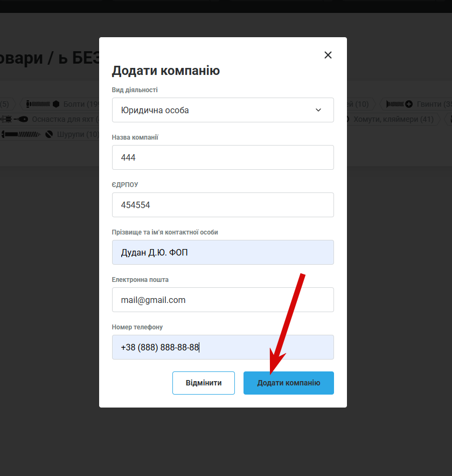This screenshot has height=476, width=452.
Task: Click the screw icon beside Шурупи
Action: 27,134
